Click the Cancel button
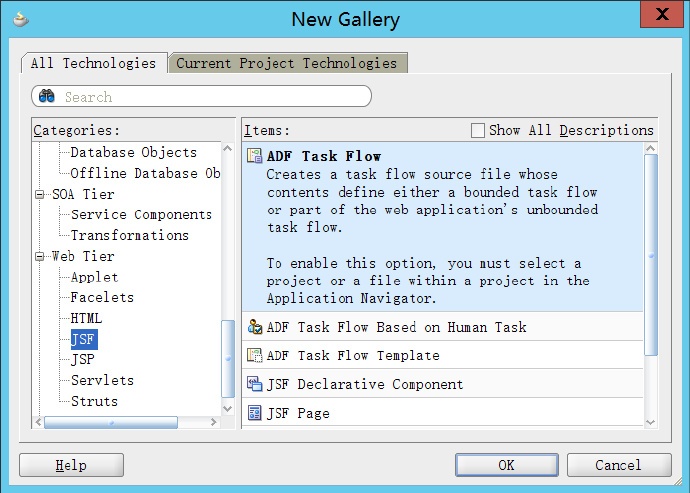The width and height of the screenshot is (690, 493). pyautogui.click(x=619, y=465)
